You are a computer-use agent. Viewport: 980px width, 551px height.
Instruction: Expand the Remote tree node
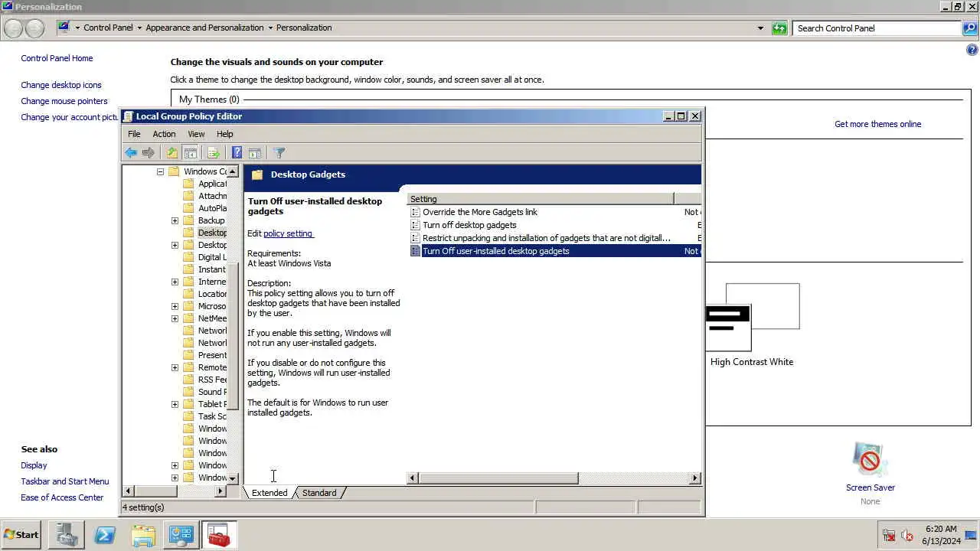click(x=175, y=367)
